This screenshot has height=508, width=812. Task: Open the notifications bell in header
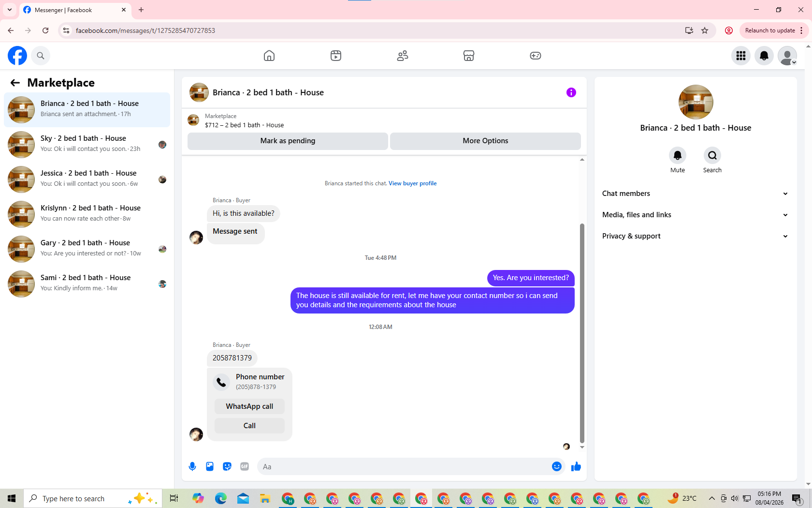pos(764,56)
